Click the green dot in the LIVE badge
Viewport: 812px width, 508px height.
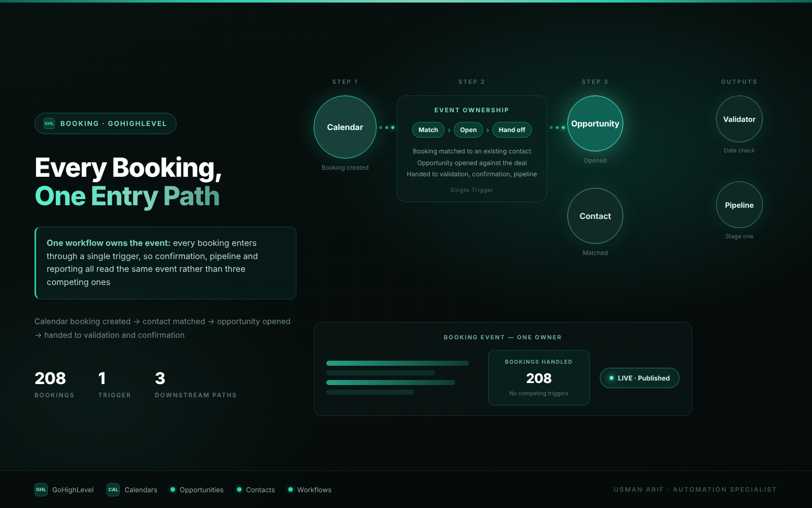[612, 378]
